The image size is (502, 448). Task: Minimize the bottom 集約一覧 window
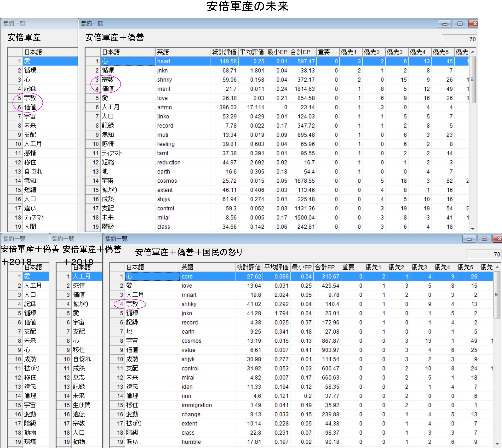click(469, 239)
